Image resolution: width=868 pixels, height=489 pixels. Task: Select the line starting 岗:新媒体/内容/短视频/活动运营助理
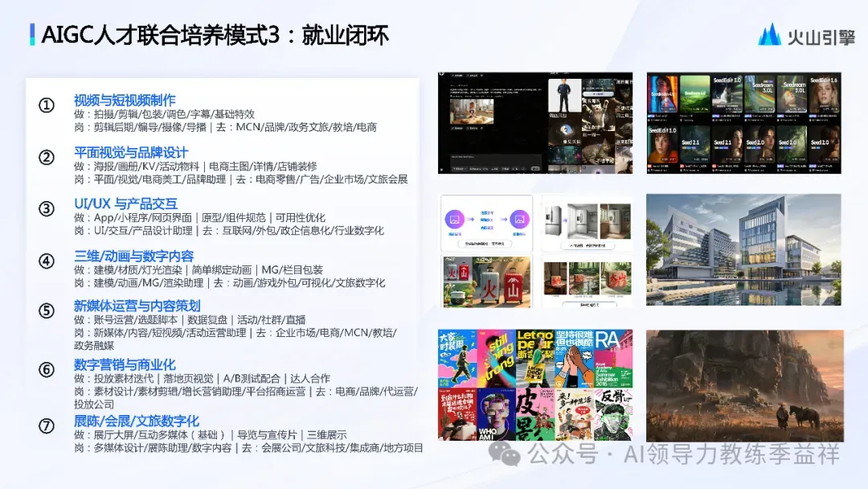click(235, 339)
